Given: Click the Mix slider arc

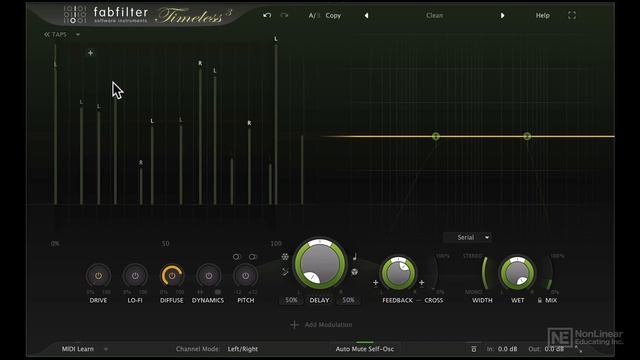Looking at the screenshot, I should (549, 273).
